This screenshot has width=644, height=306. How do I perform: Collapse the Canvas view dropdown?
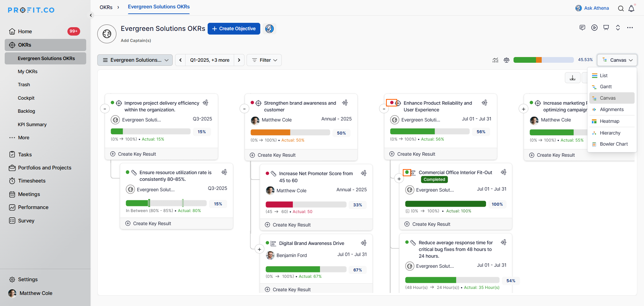tap(617, 60)
